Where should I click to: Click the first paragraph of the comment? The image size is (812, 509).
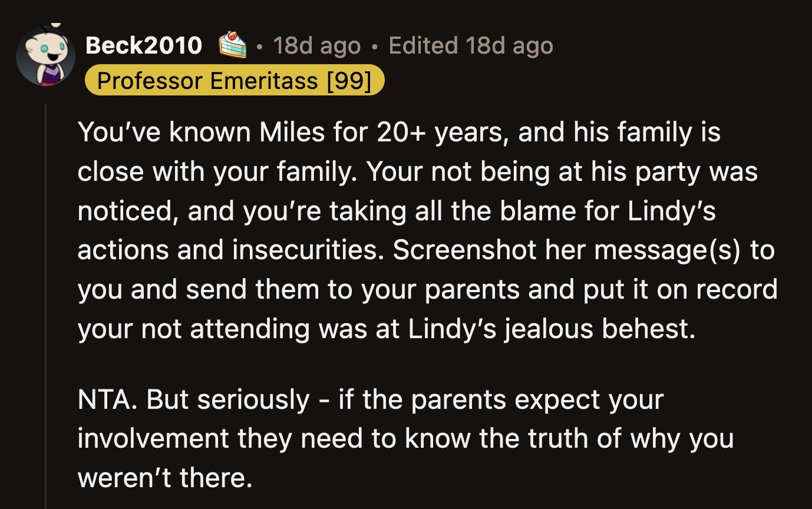(x=412, y=230)
